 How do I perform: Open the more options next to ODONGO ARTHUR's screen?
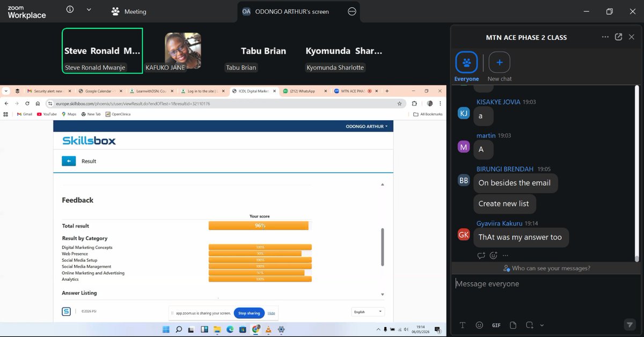click(352, 11)
